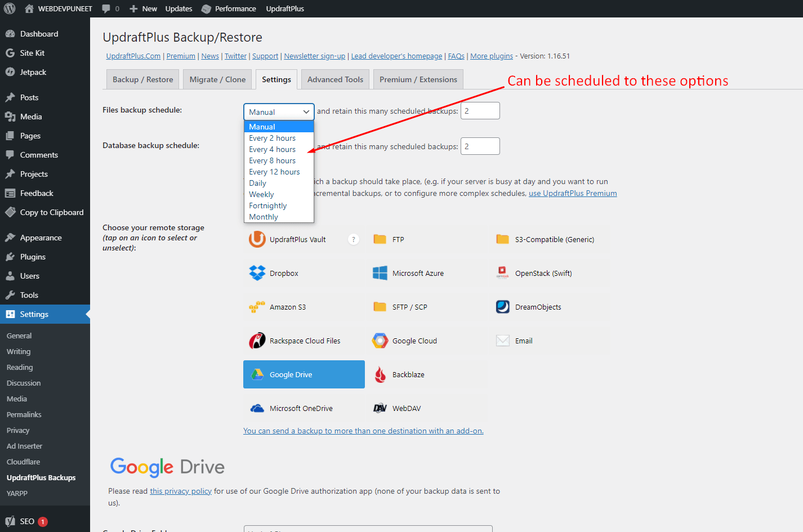Open the Plugins menu in the sidebar
803x532 pixels.
pos(45,257)
